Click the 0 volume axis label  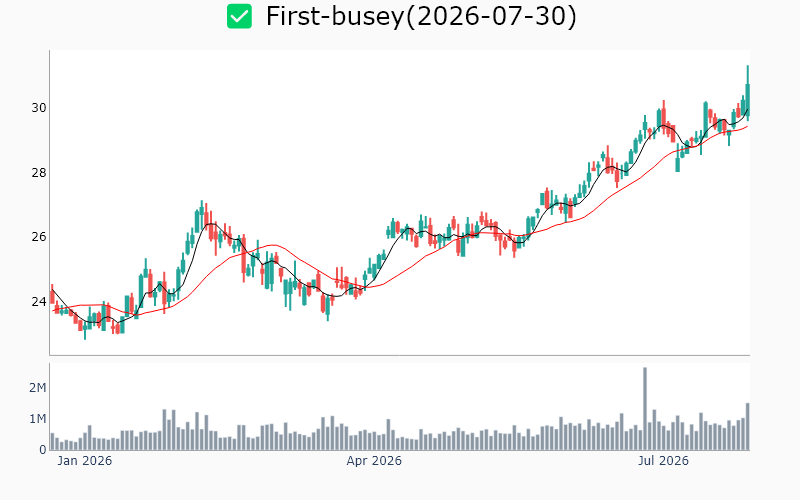[43, 450]
